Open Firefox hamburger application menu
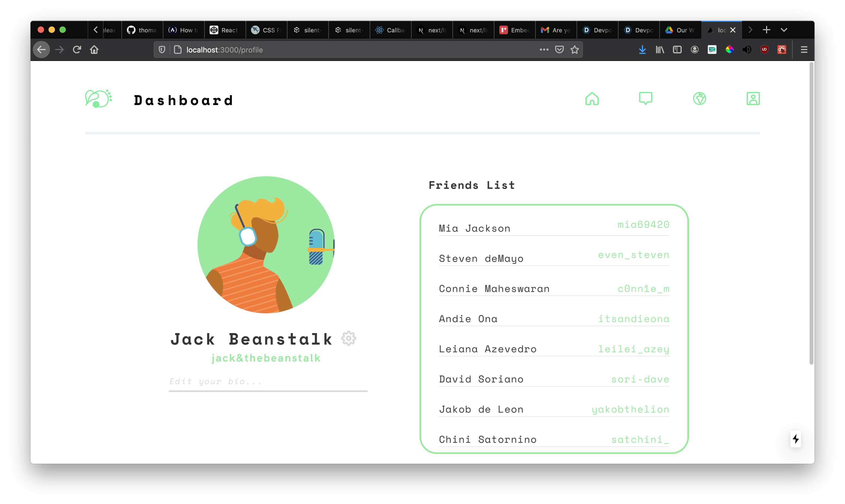Viewport: 845px width, 504px height. pos(804,50)
